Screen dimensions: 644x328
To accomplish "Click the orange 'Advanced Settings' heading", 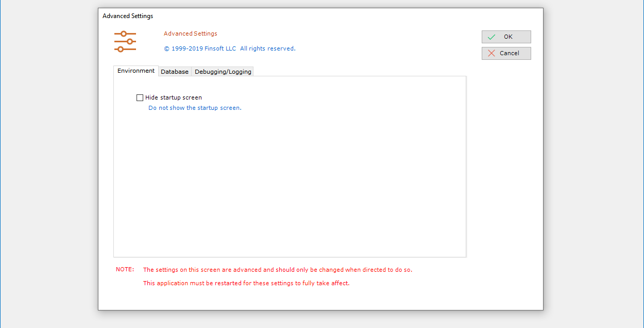I will (190, 33).
